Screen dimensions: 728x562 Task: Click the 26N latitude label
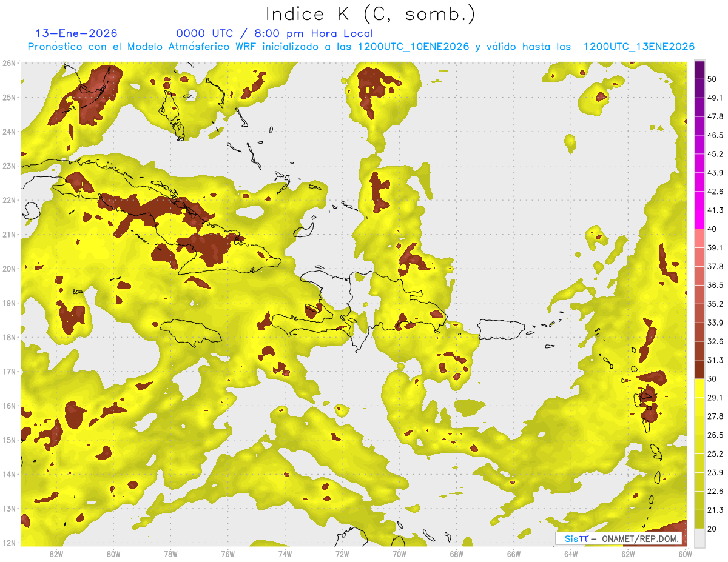click(9, 63)
